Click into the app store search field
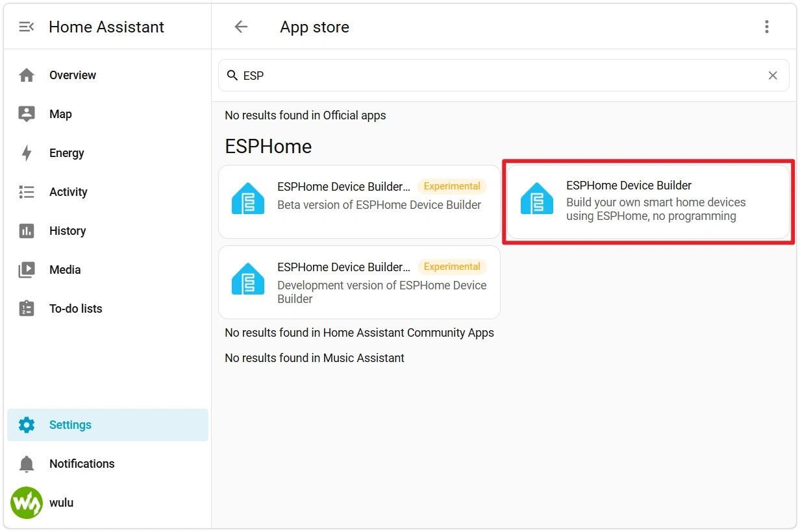This screenshot has width=800, height=532. (503, 75)
